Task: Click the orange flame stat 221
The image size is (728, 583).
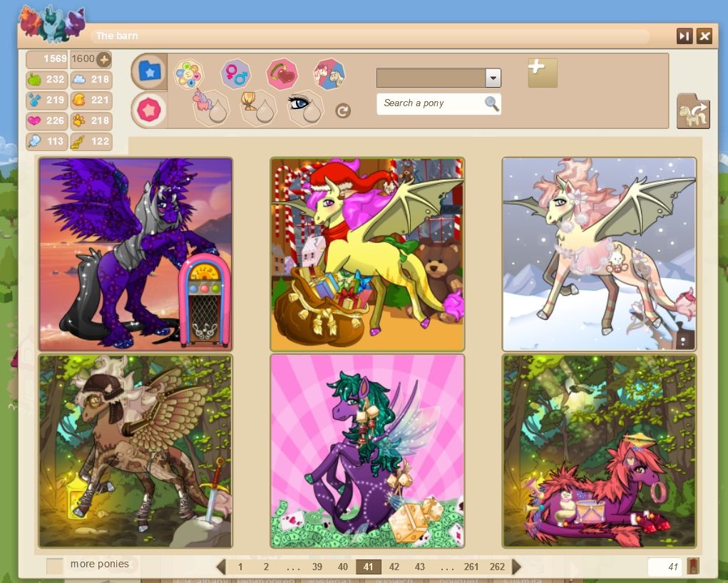Action: coord(91,100)
